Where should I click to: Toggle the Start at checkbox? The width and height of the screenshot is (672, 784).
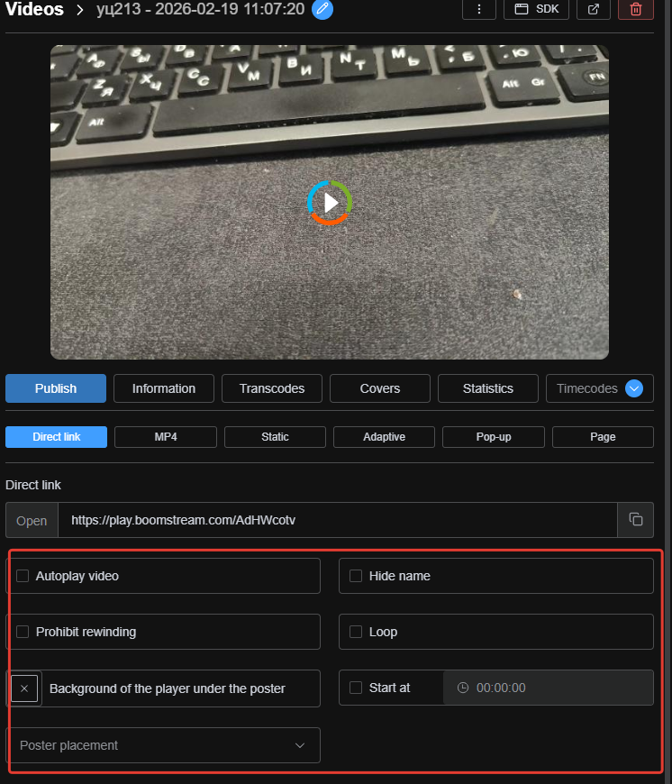(356, 688)
